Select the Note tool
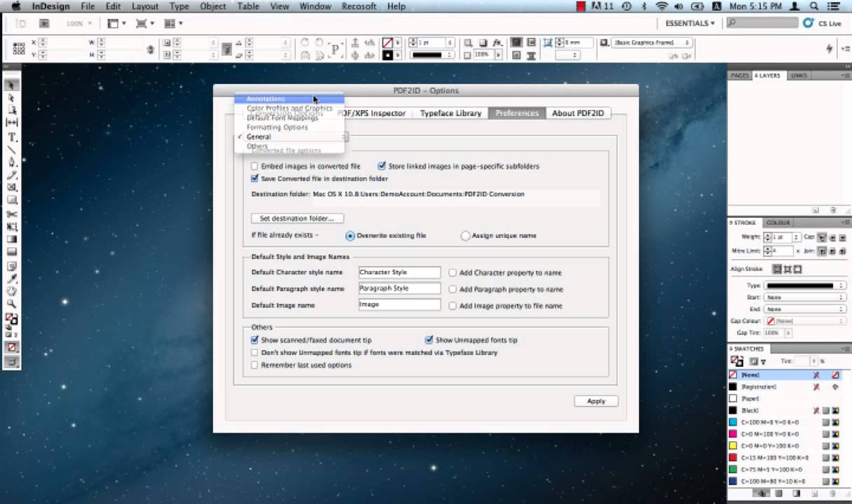 click(x=11, y=266)
